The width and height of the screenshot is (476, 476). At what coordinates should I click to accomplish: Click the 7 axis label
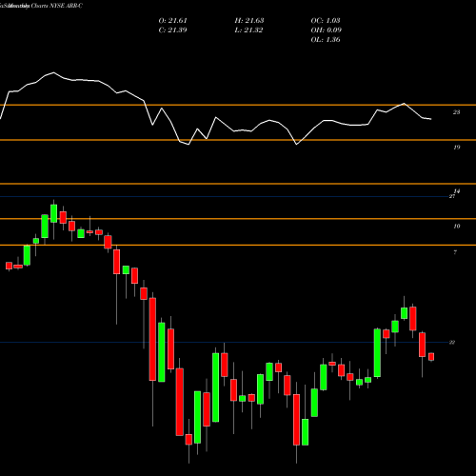tap(455, 252)
